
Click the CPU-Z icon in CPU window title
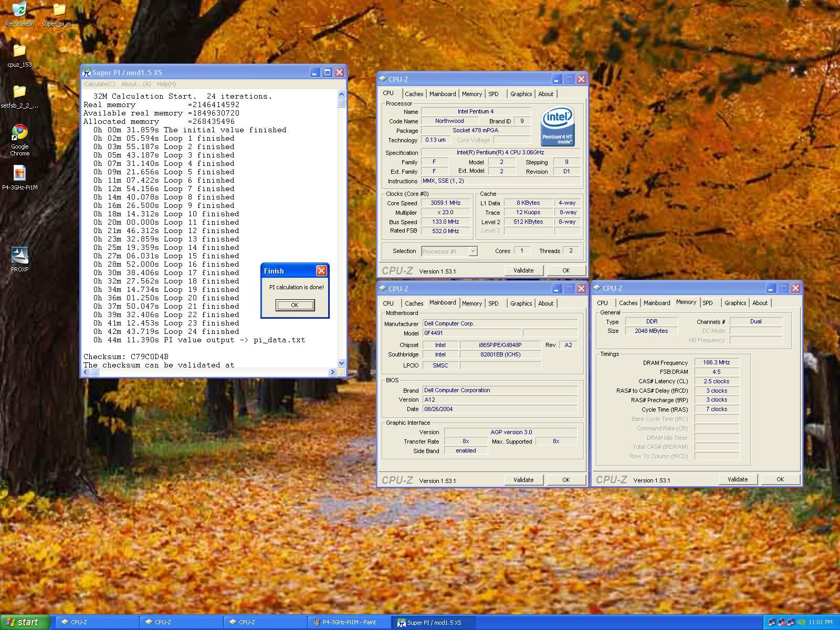pos(383,79)
